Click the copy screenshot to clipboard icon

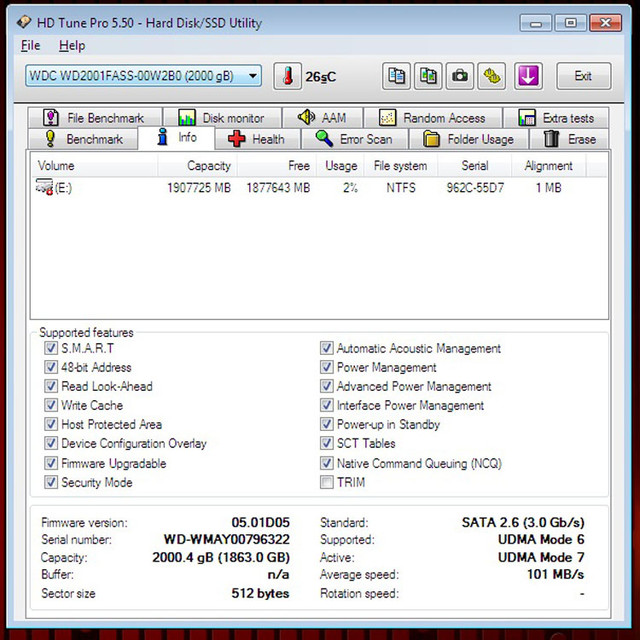click(428, 76)
